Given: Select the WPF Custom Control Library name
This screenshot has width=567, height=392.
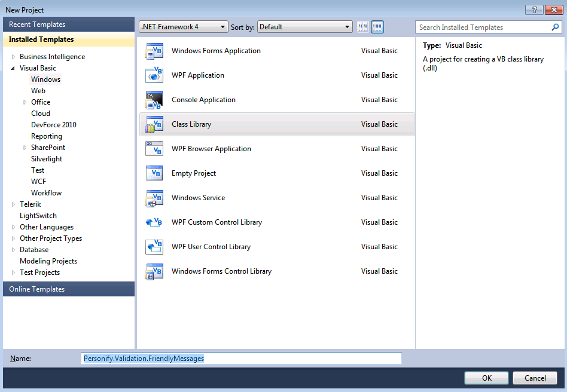Looking at the screenshot, I should (x=217, y=222).
